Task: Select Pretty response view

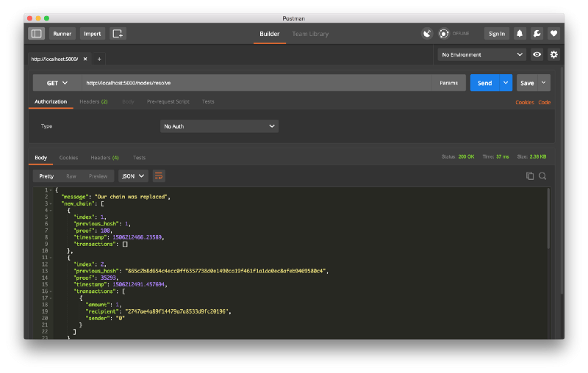Action: point(46,176)
